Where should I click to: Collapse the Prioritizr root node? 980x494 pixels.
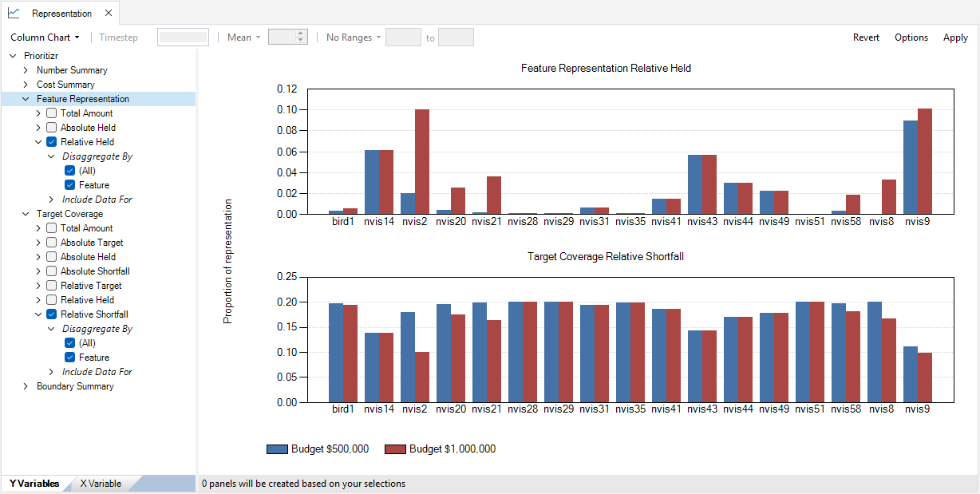13,56
